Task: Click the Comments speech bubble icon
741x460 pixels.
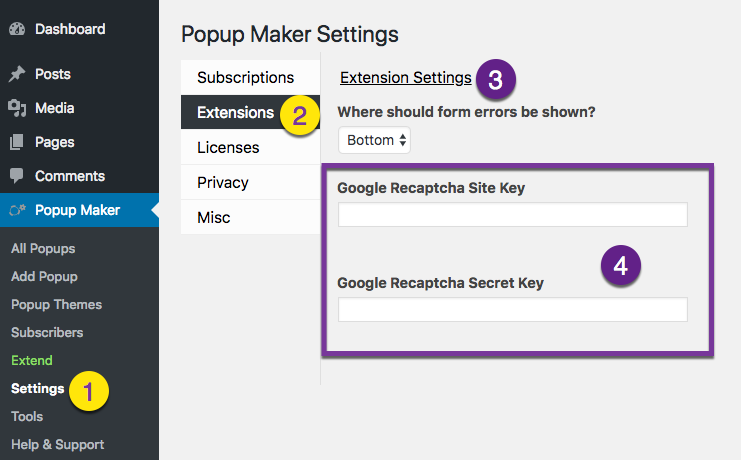Action: [17, 176]
